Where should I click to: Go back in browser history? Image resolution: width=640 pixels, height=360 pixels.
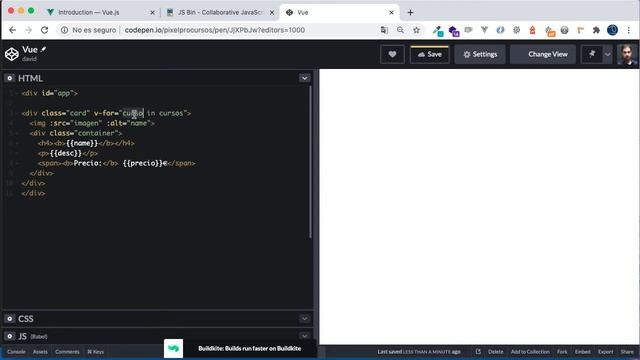12,30
